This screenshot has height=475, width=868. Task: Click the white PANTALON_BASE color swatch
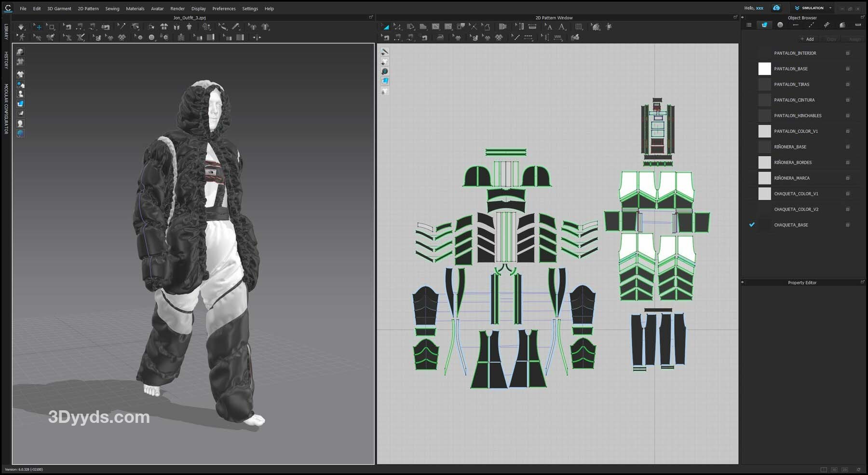(764, 69)
